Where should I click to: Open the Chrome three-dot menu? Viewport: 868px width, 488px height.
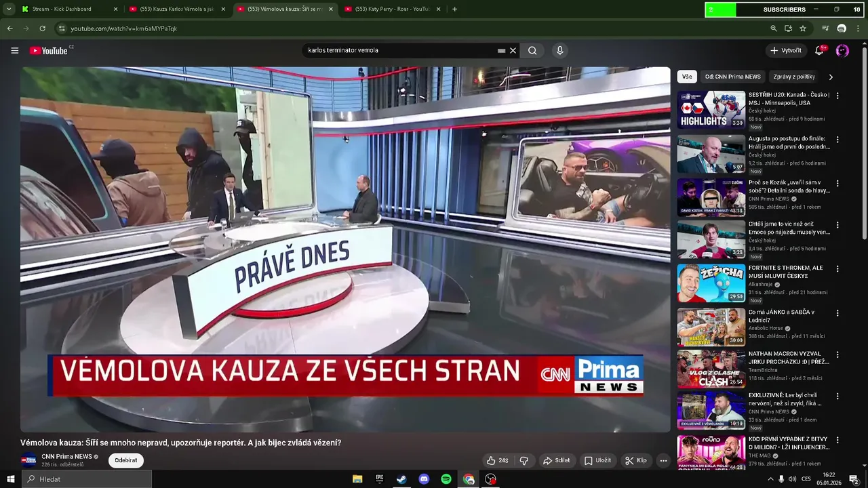(857, 28)
